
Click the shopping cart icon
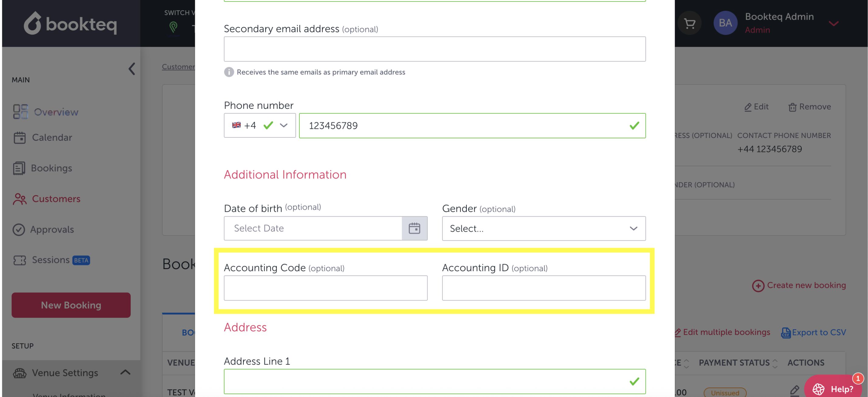click(x=689, y=23)
